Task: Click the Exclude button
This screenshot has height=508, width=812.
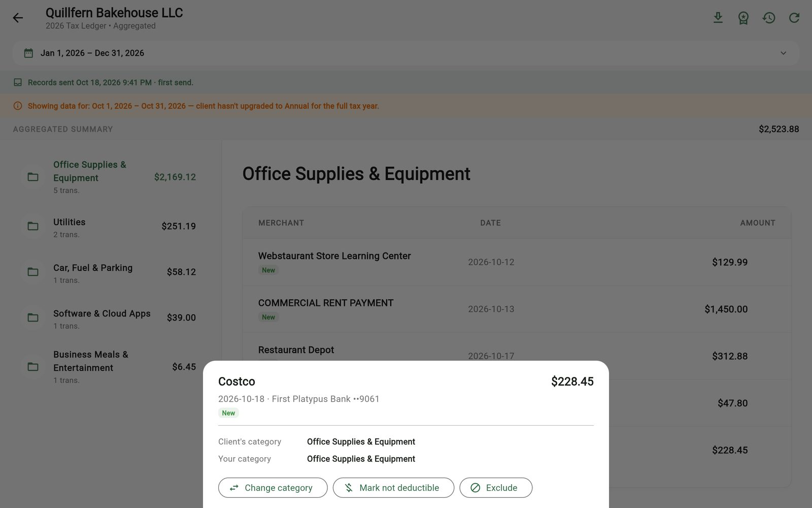Action: [x=496, y=488]
